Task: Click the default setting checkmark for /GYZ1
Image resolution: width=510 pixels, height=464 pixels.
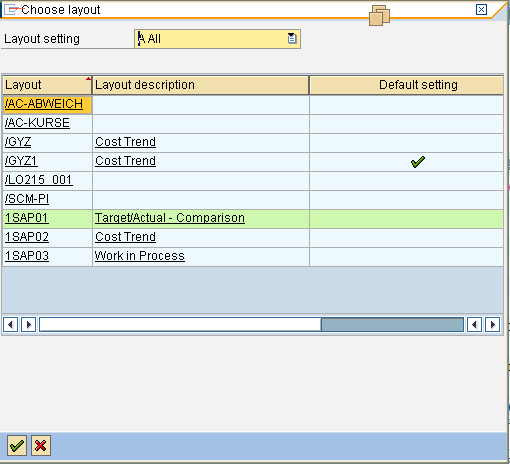Action: coord(417,162)
